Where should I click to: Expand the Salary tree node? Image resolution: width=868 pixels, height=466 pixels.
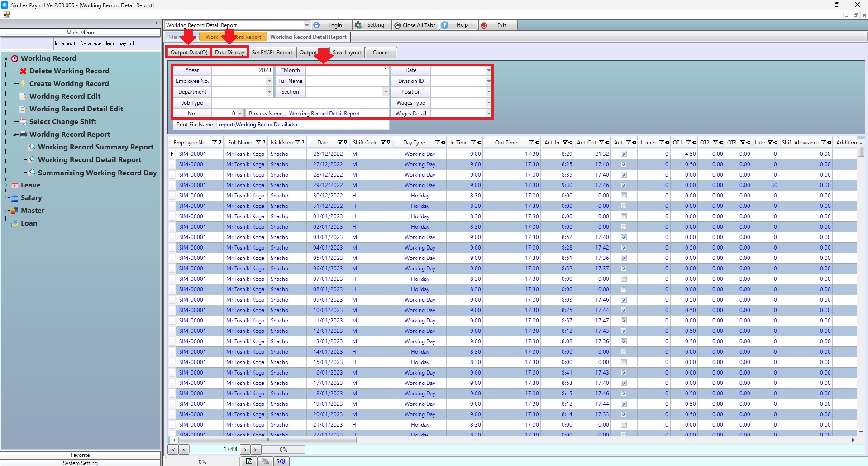7,198
